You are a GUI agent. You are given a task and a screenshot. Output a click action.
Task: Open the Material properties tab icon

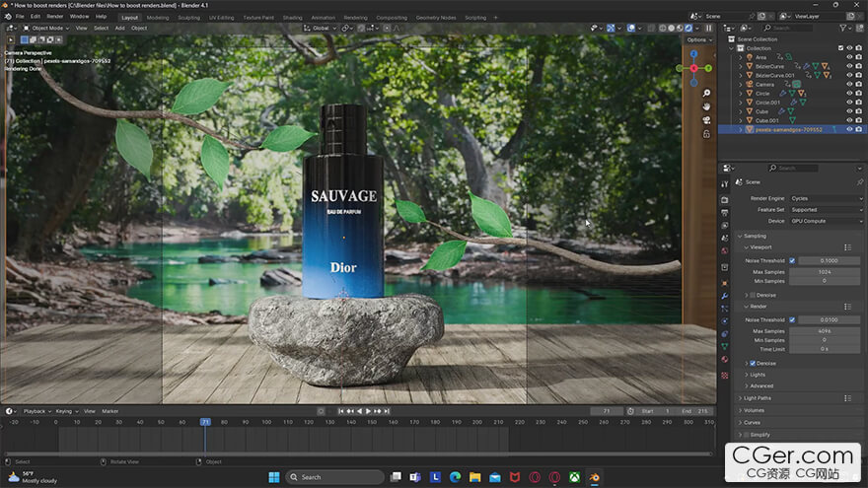(x=725, y=359)
